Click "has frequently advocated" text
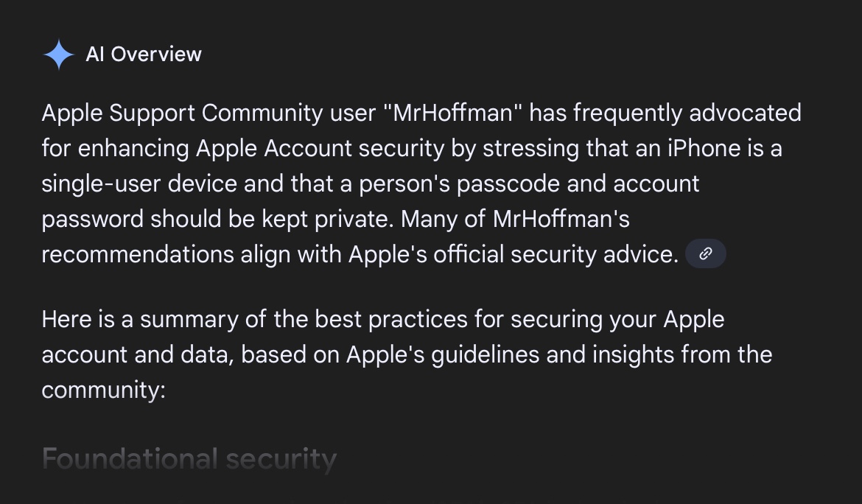This screenshot has width=862, height=504. [x=665, y=113]
